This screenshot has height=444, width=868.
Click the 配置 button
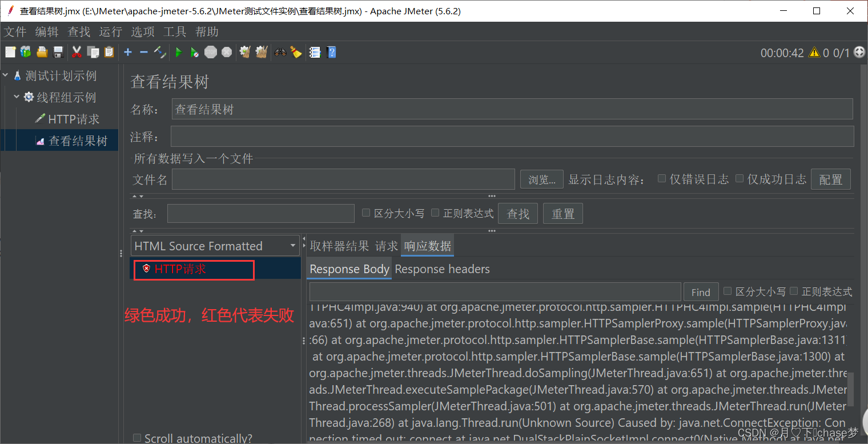coord(831,179)
